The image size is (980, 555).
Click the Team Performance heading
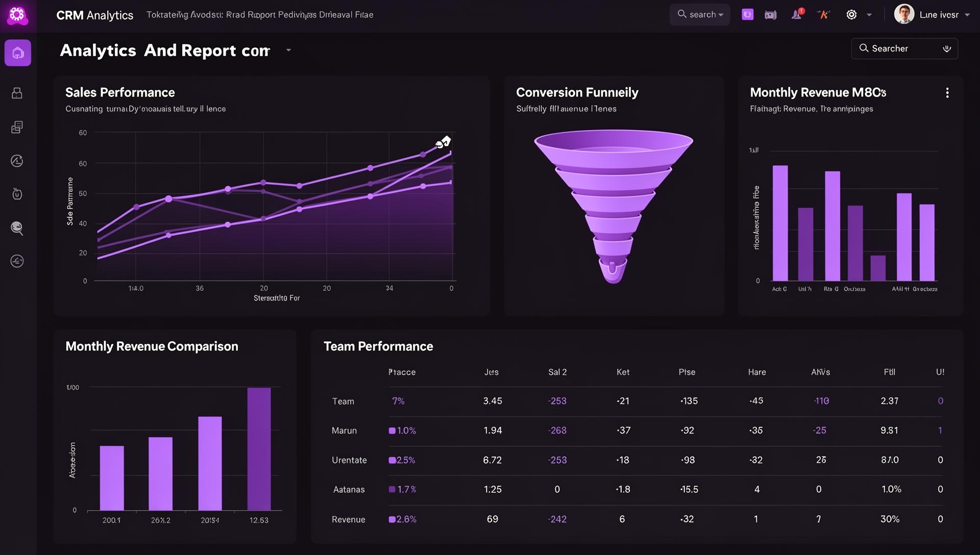click(x=378, y=346)
